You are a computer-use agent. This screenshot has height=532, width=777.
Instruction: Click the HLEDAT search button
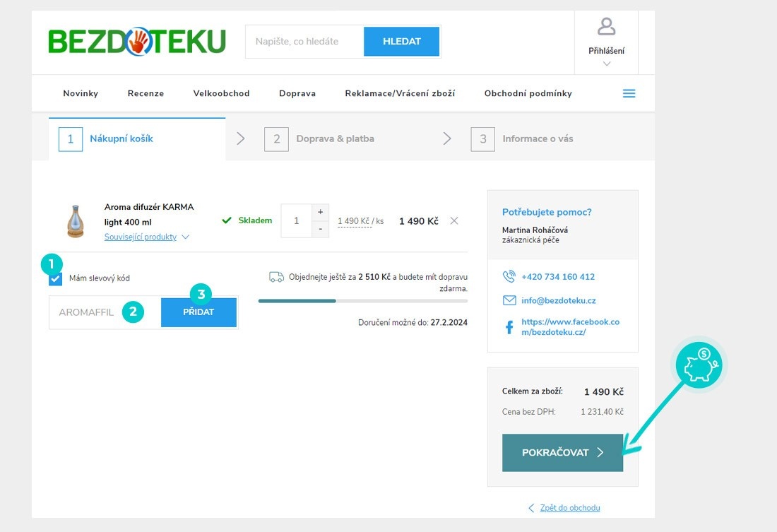401,41
